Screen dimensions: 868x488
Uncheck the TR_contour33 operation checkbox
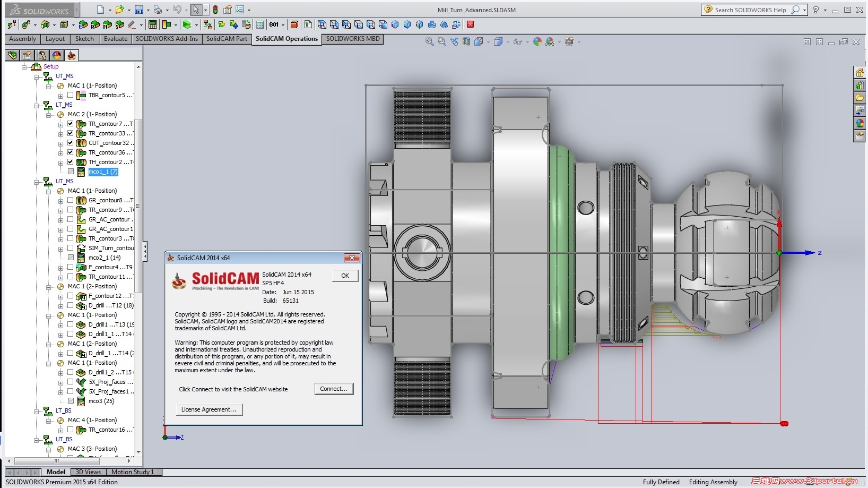click(x=70, y=133)
